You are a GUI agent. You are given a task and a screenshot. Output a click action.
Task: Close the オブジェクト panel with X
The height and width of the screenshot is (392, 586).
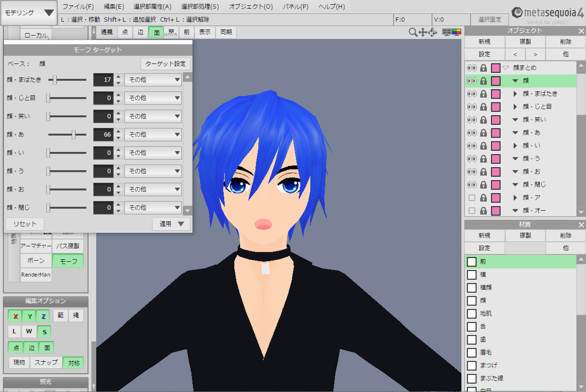coord(581,31)
